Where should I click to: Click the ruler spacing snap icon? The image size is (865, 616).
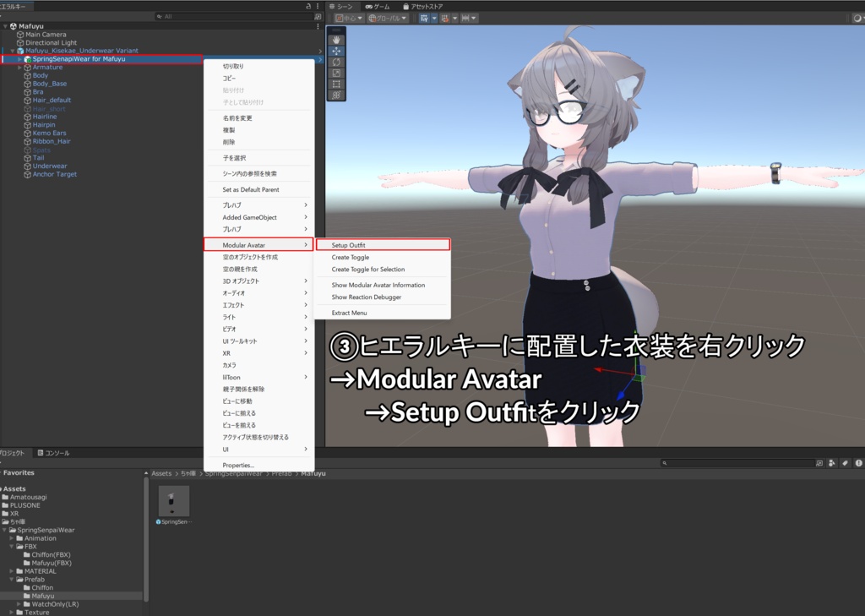[465, 19]
